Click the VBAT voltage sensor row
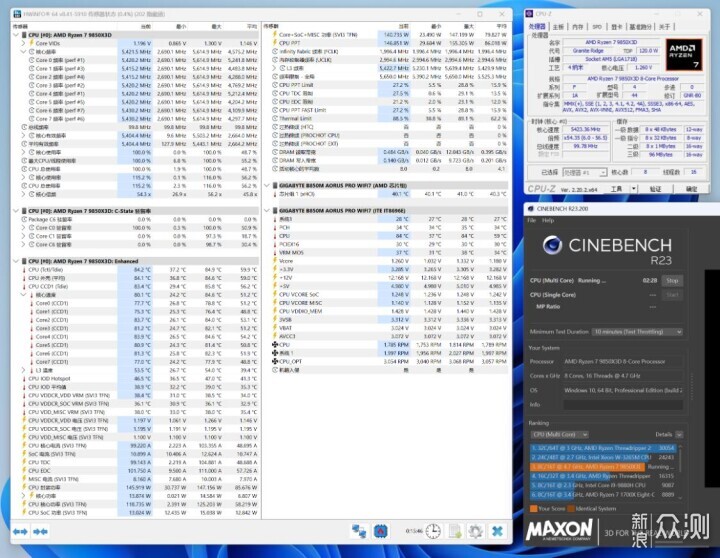 click(x=389, y=328)
